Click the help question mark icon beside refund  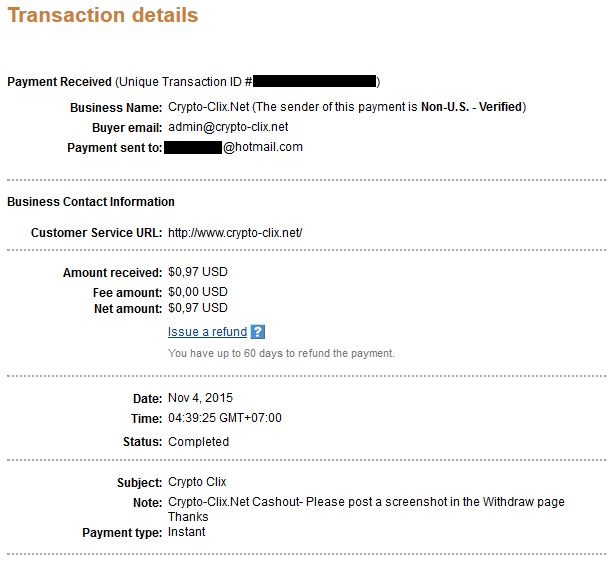(258, 332)
